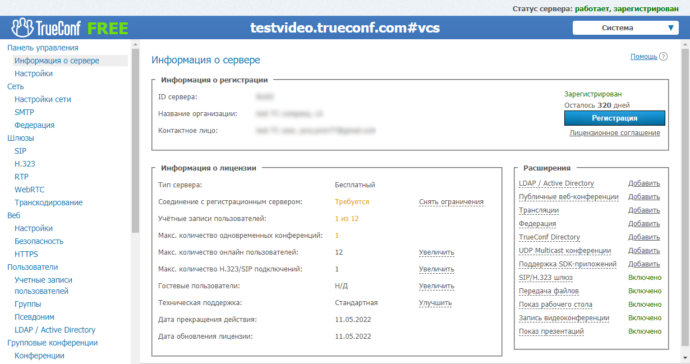
Task: Open Настройки under Веб section
Action: (33, 228)
